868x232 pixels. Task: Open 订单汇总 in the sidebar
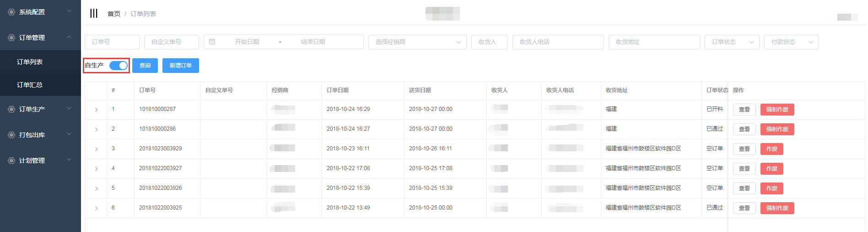click(x=30, y=85)
